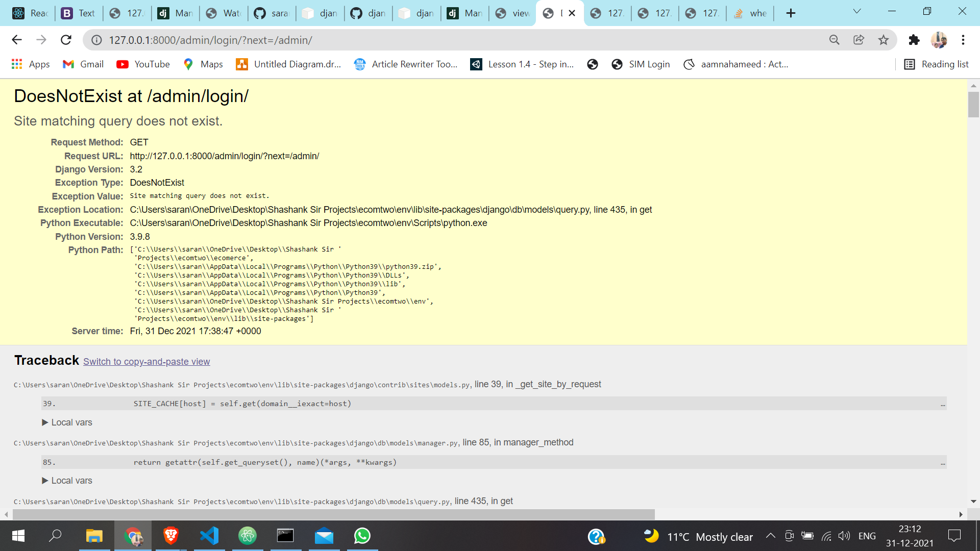Switch to the GitHub 'sara' tab
The height and width of the screenshot is (551, 980).
271,13
